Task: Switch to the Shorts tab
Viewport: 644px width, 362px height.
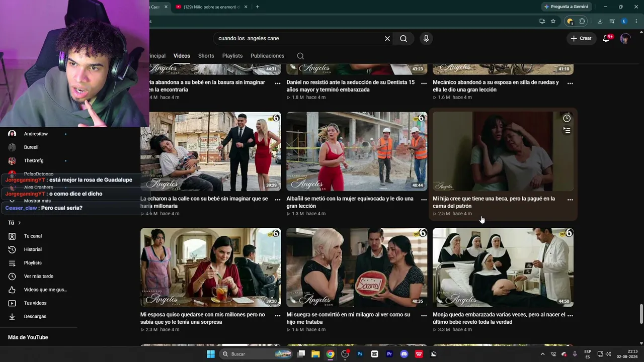Action: (x=206, y=56)
